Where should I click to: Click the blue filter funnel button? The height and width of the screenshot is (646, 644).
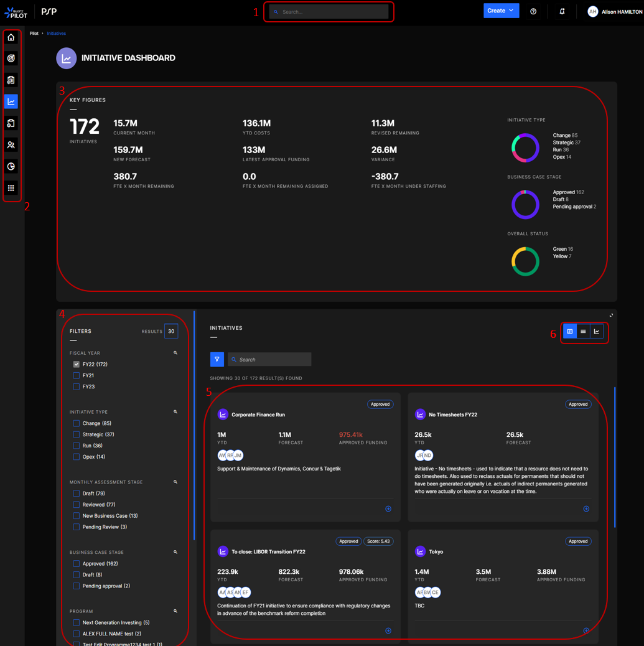[217, 359]
